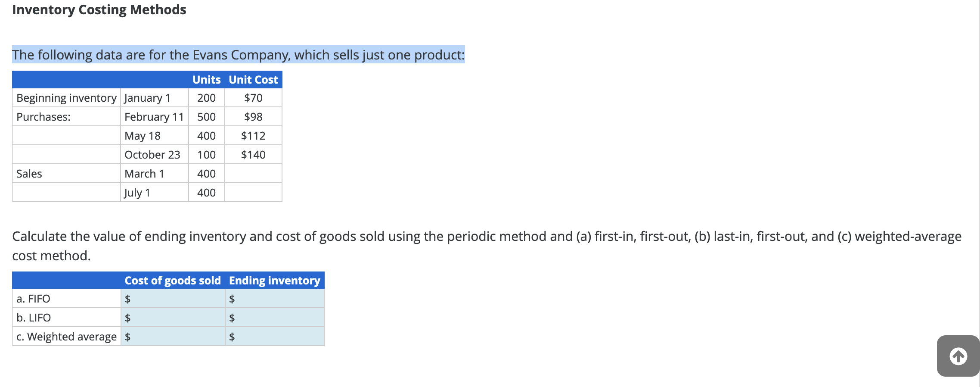Click the scroll-to-top arrow button
980x387 pixels.
pos(958,356)
